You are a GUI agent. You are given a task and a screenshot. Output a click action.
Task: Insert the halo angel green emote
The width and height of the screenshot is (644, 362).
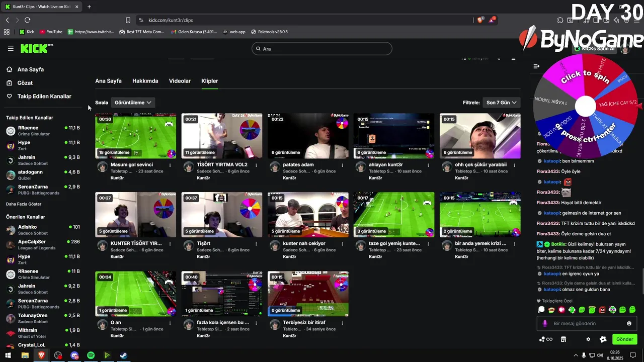[x=592, y=310]
